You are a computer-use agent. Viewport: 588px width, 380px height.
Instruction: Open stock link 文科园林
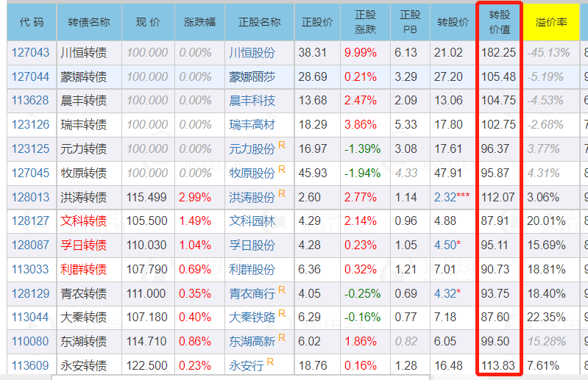(252, 221)
